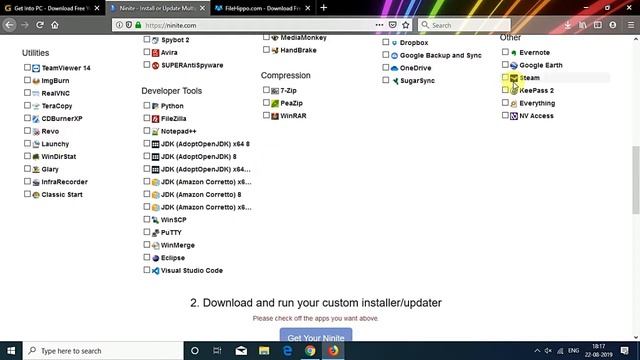Check the Launchy checkbox
The image size is (640, 360).
(27, 143)
